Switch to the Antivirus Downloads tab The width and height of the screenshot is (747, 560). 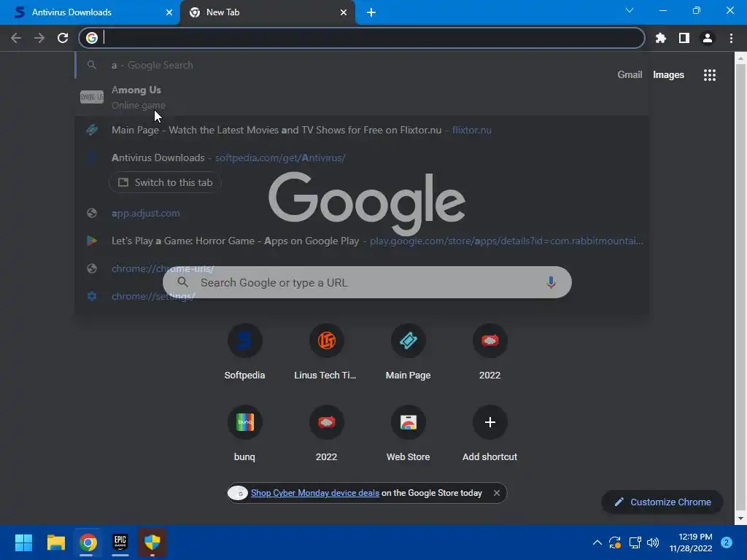89,12
